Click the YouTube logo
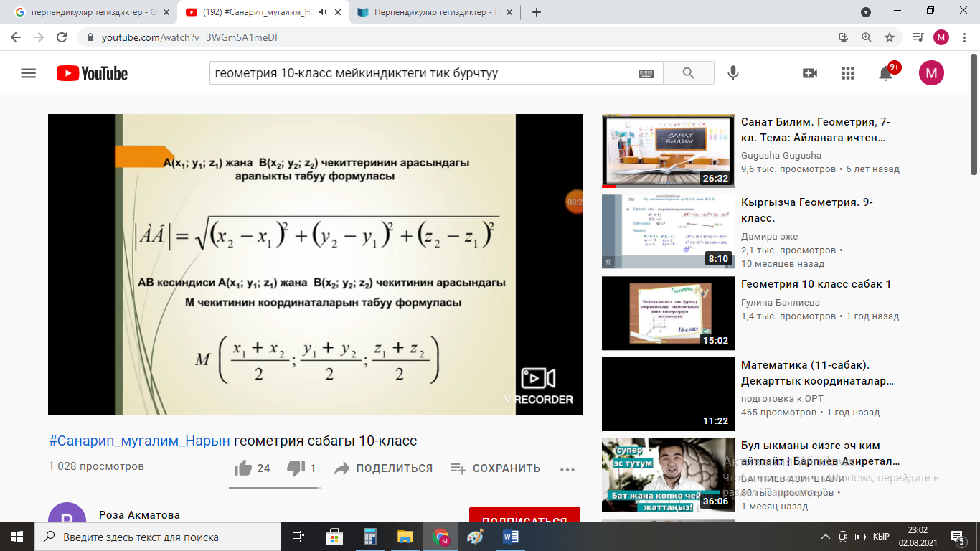980x551 pixels. coord(92,73)
